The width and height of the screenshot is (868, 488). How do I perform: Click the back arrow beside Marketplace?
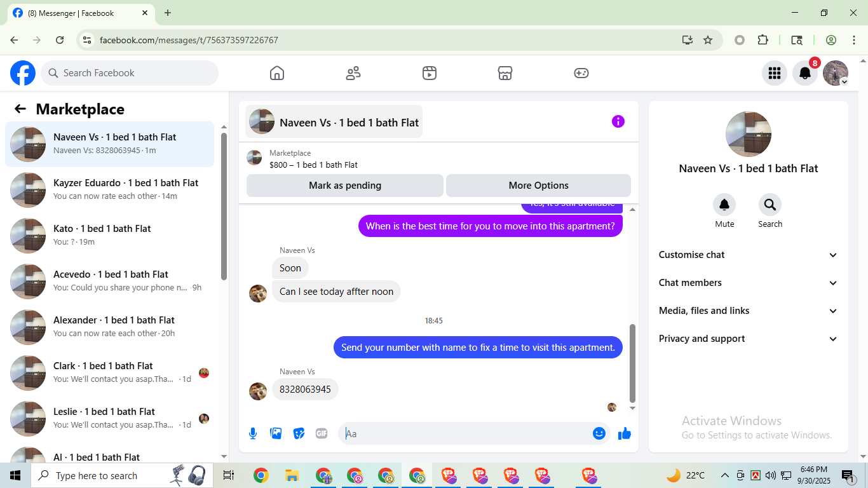click(20, 109)
